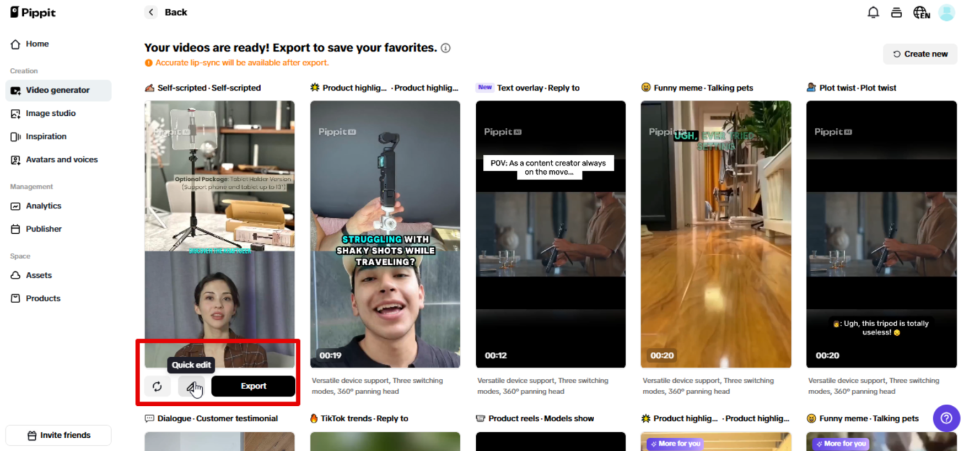Click Quick edit pencil icon
This screenshot has width=980, height=451.
click(191, 386)
